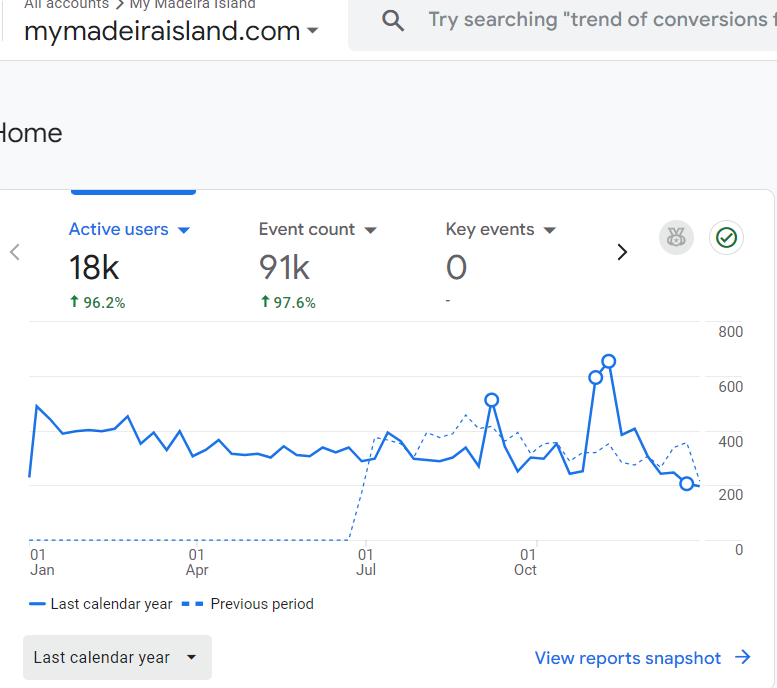Screen dimensions: 777x688
Task: Expand the Event count metric dropdown arrow
Action: pos(370,230)
